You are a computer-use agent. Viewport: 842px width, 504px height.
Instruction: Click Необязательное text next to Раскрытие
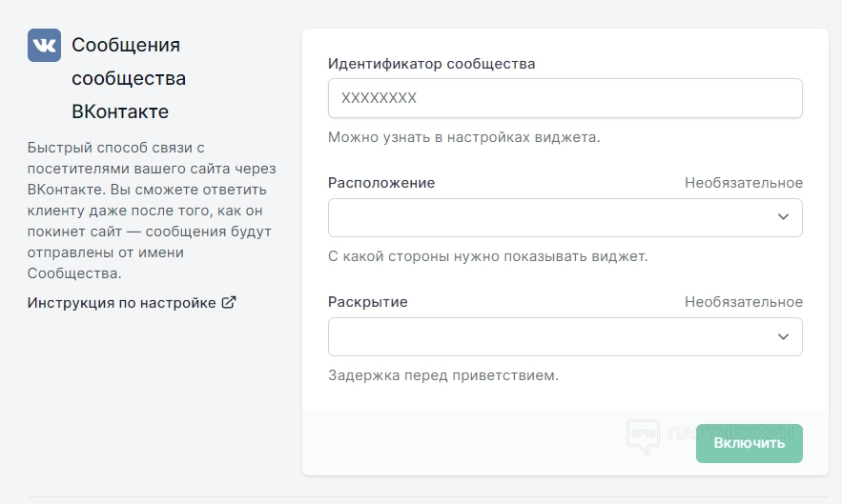pyautogui.click(x=743, y=302)
